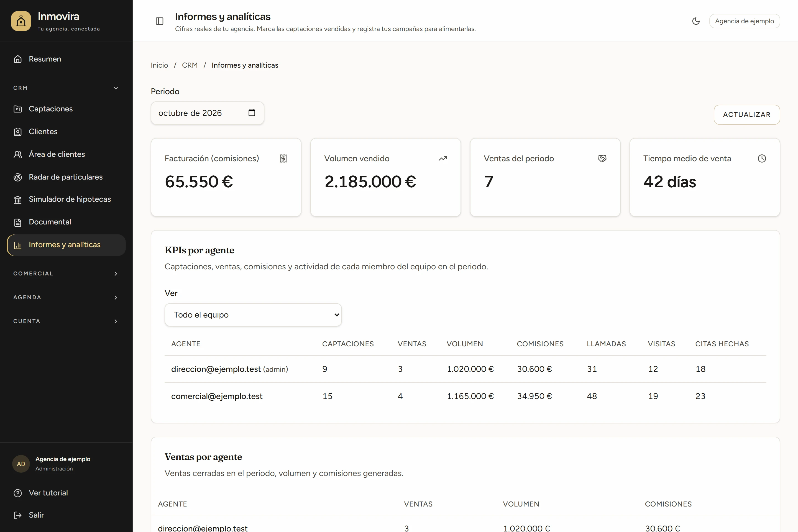798x532 pixels.
Task: Click the COMISIONES header in KPIs table
Action: click(540, 344)
